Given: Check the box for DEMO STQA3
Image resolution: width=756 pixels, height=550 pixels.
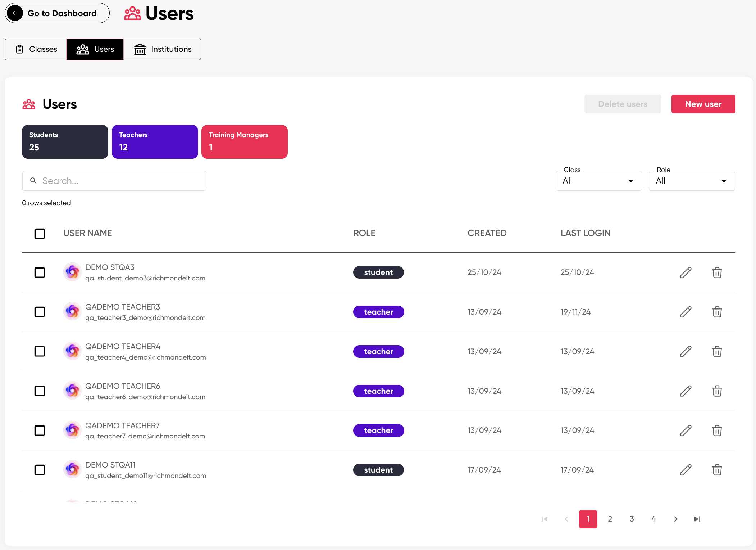Looking at the screenshot, I should point(40,272).
